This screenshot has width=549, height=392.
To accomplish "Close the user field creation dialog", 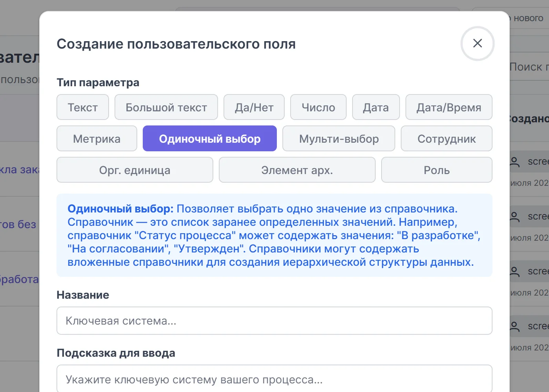I will [477, 44].
